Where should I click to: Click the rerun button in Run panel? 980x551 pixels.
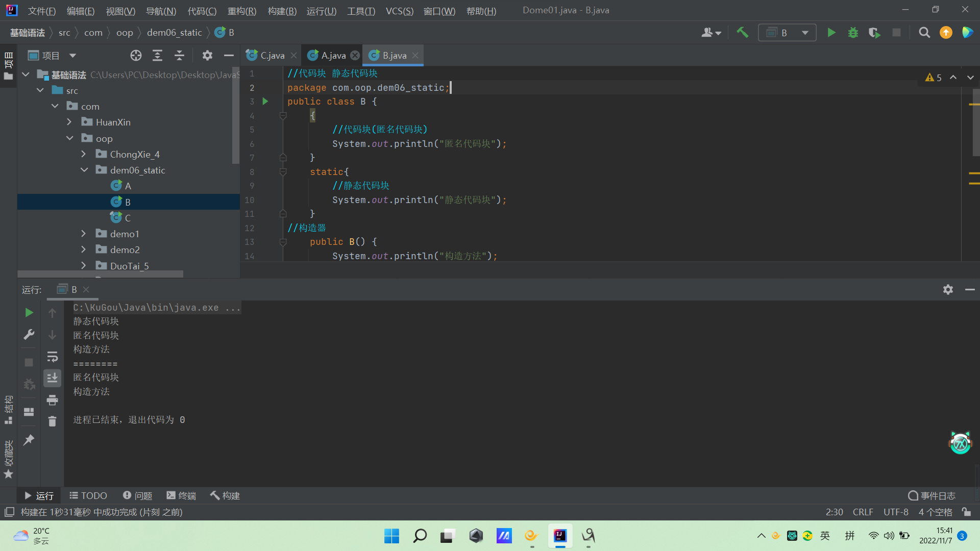(x=29, y=312)
